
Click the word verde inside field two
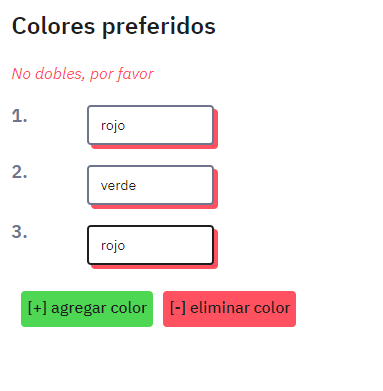(x=118, y=185)
